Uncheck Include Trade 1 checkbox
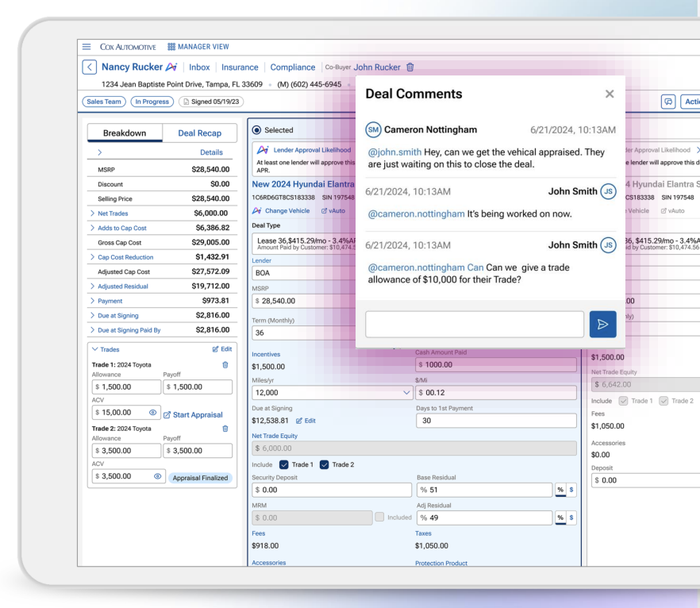 [x=284, y=464]
